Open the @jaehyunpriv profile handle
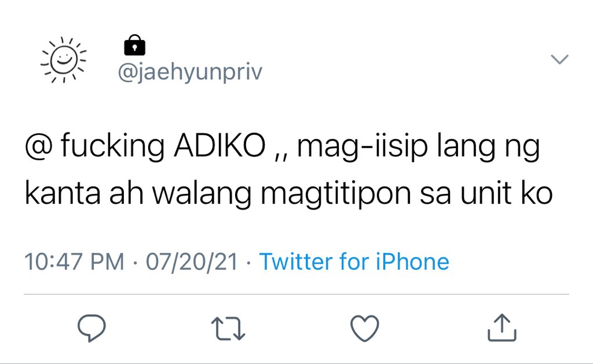The height and width of the screenshot is (364, 593). [190, 71]
